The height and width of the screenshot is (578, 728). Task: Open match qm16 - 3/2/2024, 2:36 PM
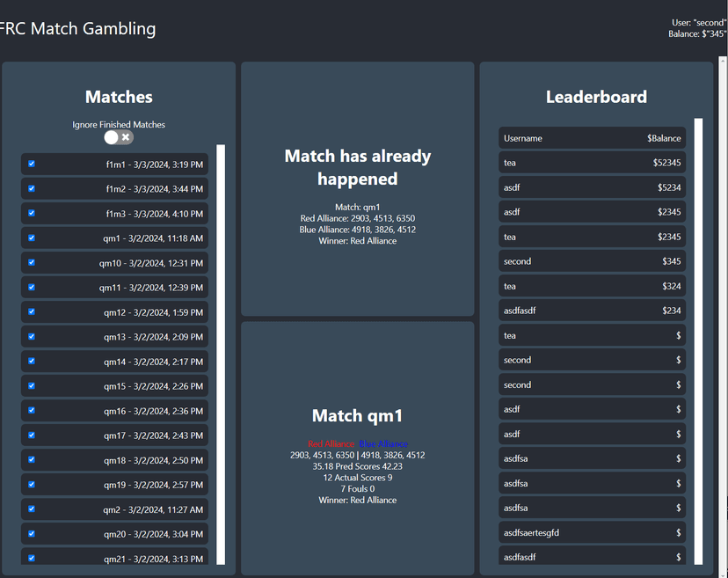tap(114, 411)
